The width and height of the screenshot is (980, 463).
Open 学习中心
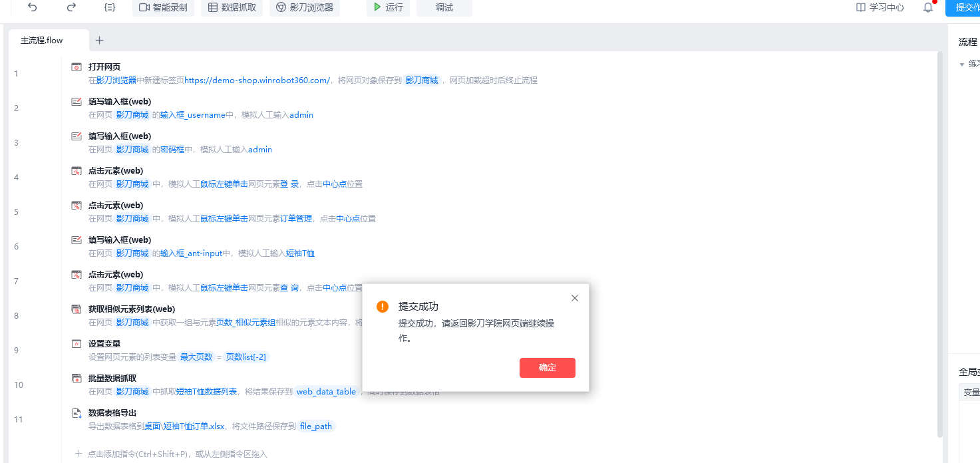880,7
